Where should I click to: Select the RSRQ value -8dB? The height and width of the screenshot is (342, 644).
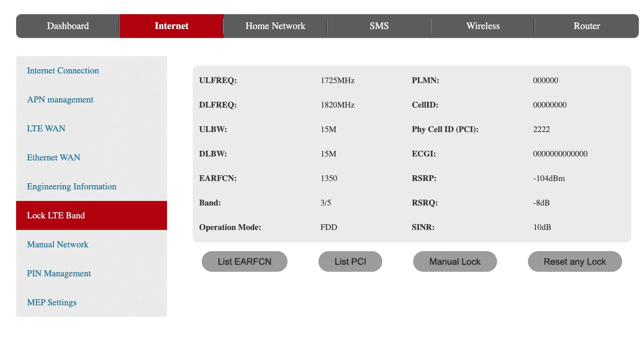tap(541, 203)
